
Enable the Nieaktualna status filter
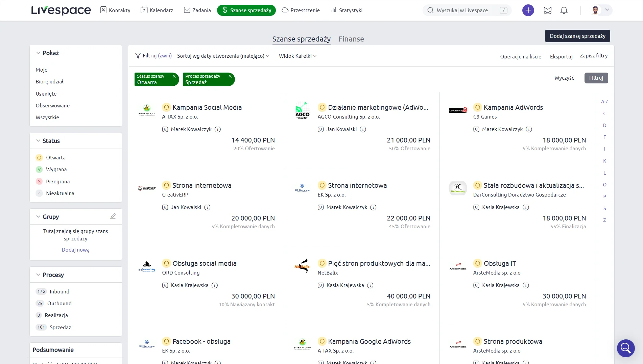tap(60, 193)
